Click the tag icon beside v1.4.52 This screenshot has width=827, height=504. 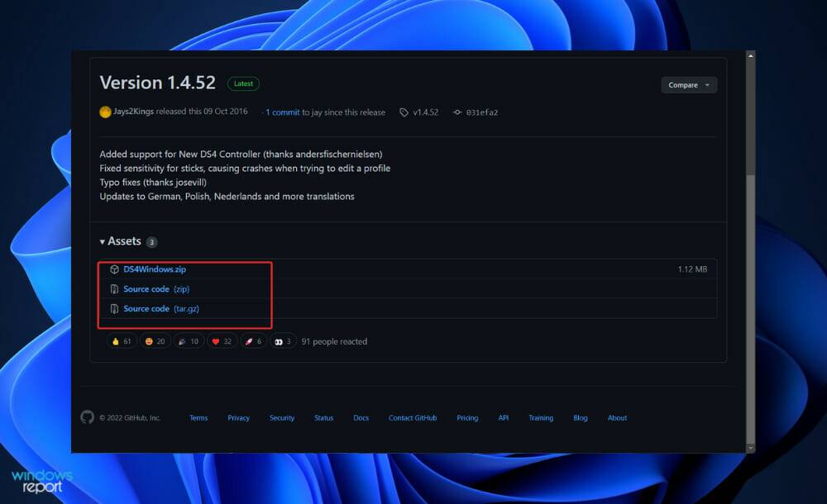tap(404, 112)
